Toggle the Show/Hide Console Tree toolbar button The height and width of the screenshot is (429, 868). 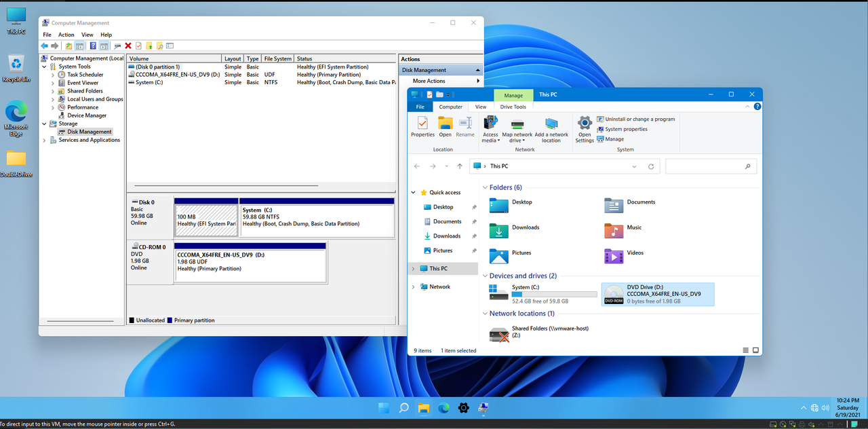point(79,45)
